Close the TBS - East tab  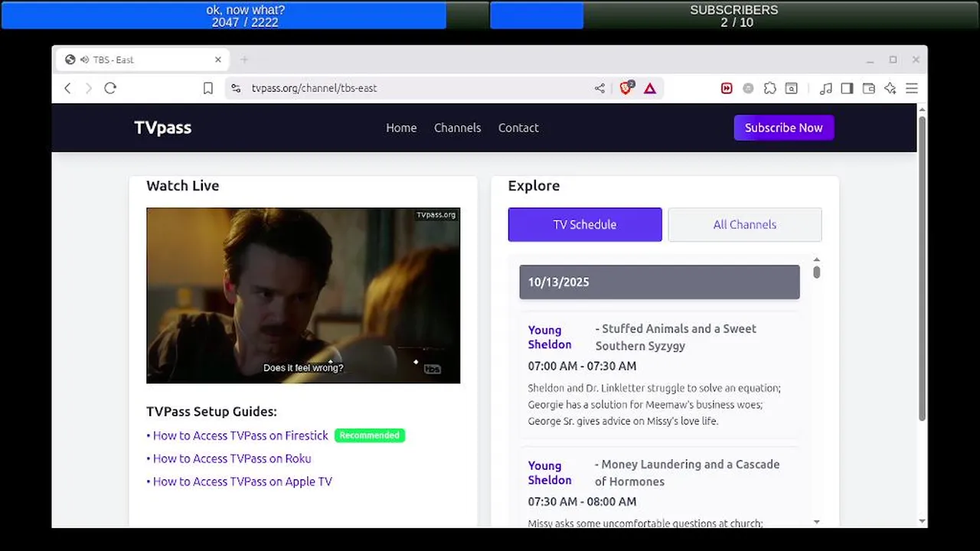217,60
